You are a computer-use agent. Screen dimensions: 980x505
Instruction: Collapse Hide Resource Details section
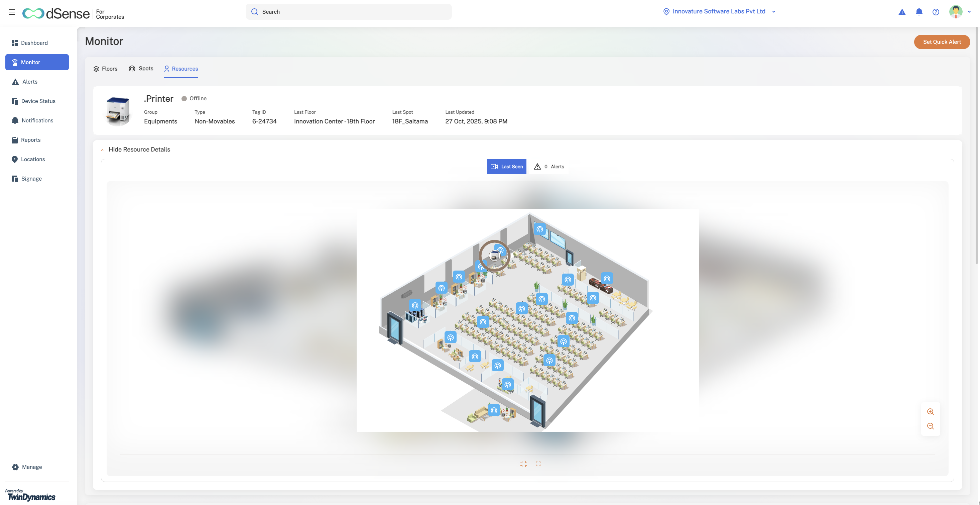135,149
